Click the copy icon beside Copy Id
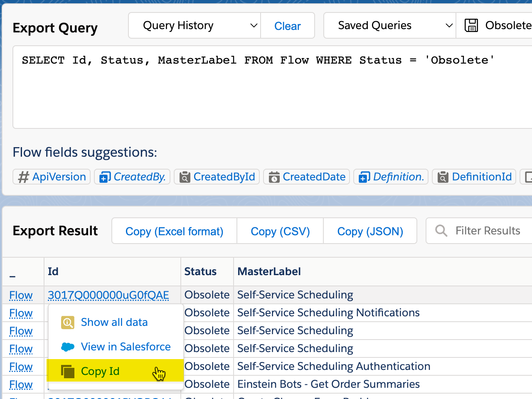The height and width of the screenshot is (399, 532). pos(68,371)
